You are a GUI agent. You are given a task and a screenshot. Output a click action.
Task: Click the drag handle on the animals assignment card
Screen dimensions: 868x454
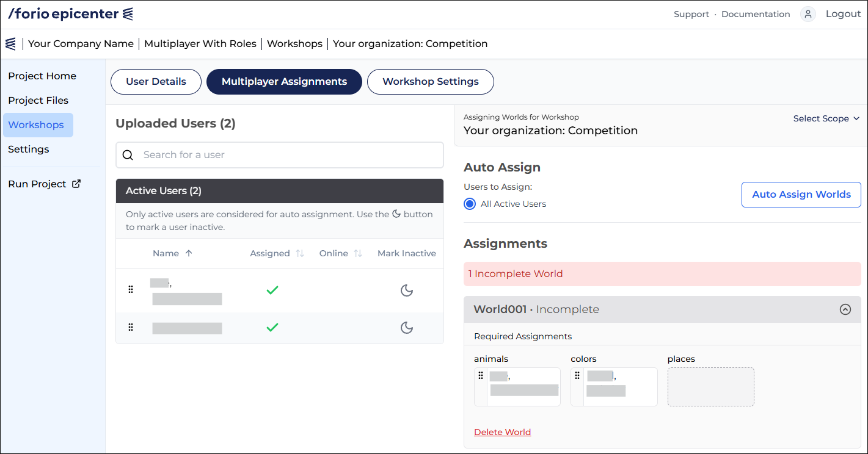481,376
